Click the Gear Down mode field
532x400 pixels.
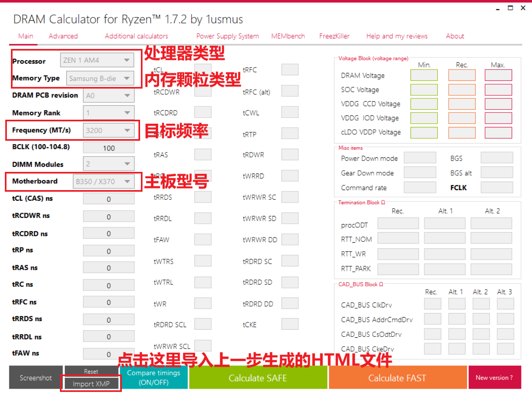point(420,172)
